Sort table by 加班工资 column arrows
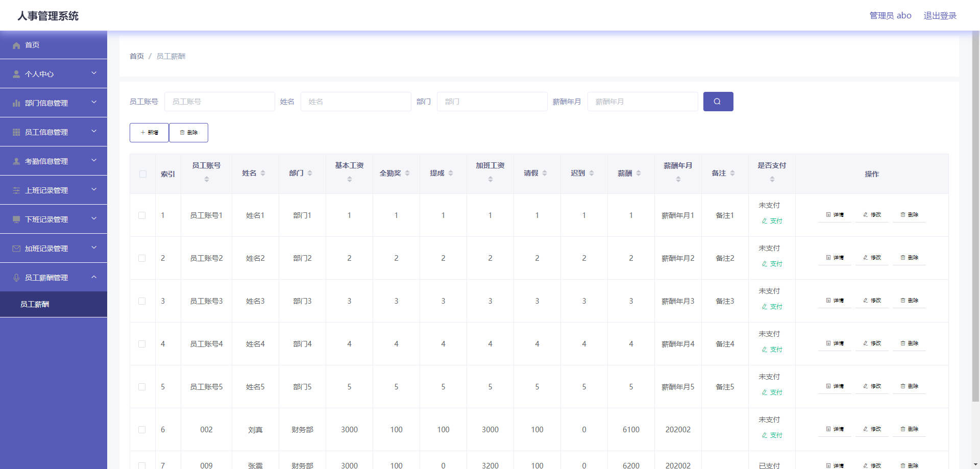 click(x=491, y=179)
